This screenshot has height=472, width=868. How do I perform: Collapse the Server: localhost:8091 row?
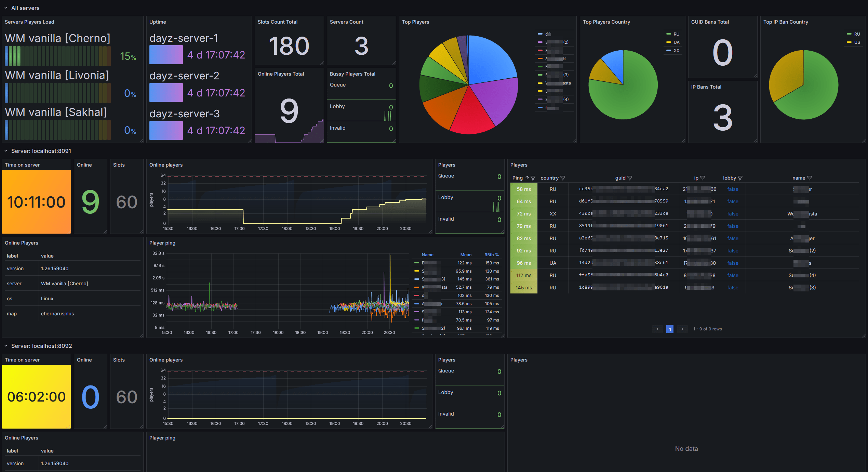(6, 151)
